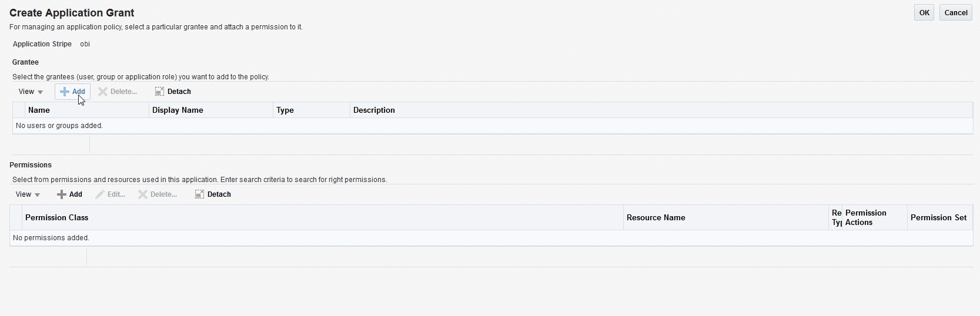The width and height of the screenshot is (980, 316).
Task: Click the Description column header
Action: click(x=374, y=110)
